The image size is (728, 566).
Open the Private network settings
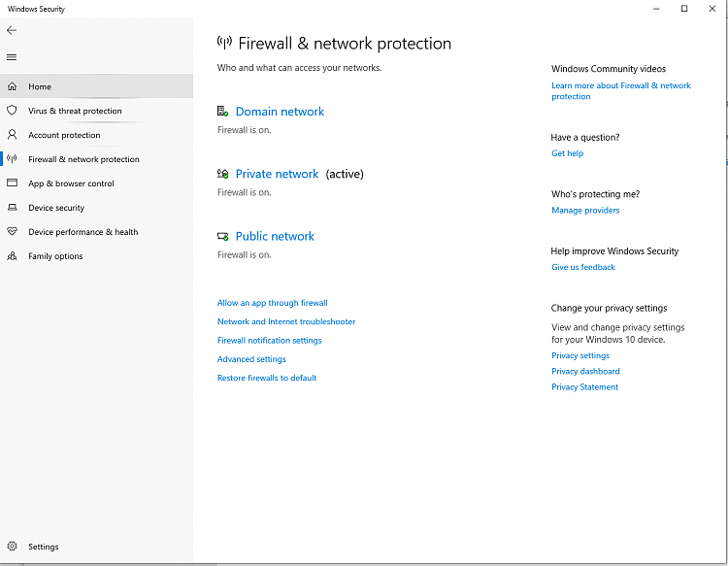coord(277,174)
